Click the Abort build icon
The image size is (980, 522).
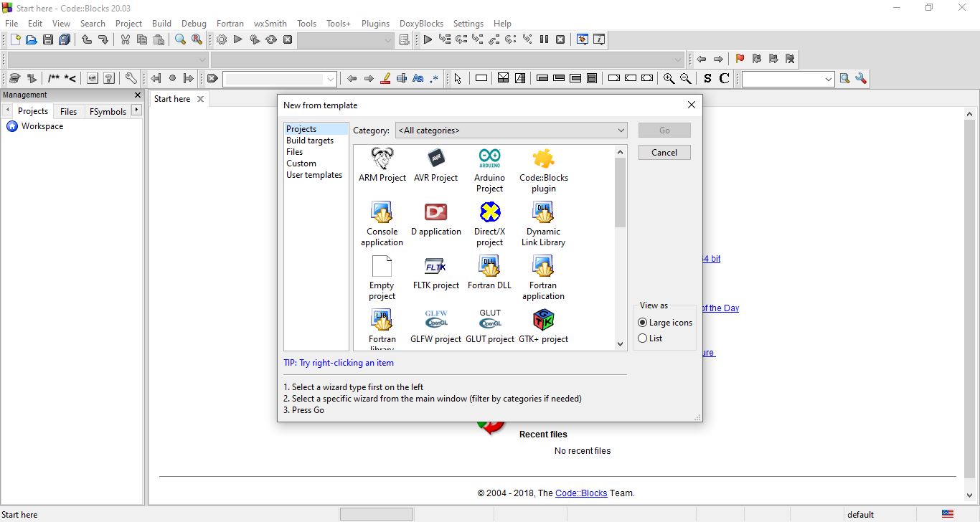coord(288,40)
